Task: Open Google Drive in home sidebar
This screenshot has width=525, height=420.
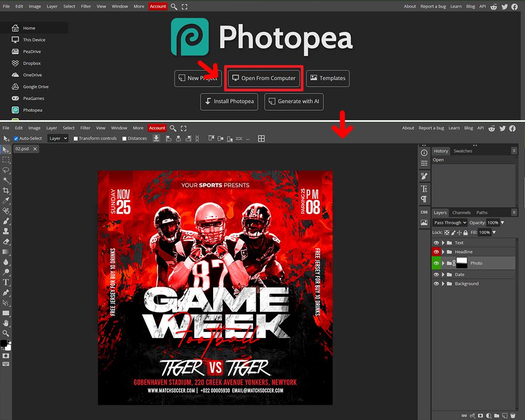Action: point(30,87)
